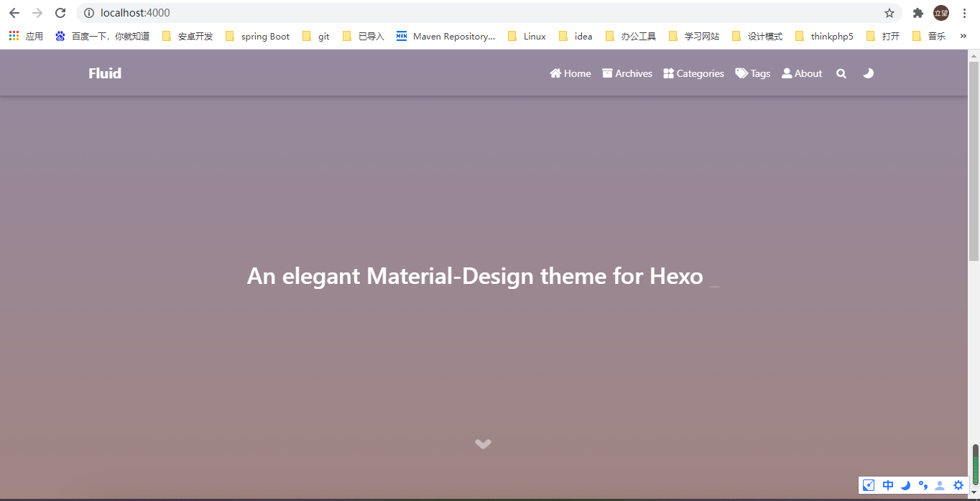980x501 pixels.
Task: Switch IME language with the 中 button
Action: coord(887,485)
